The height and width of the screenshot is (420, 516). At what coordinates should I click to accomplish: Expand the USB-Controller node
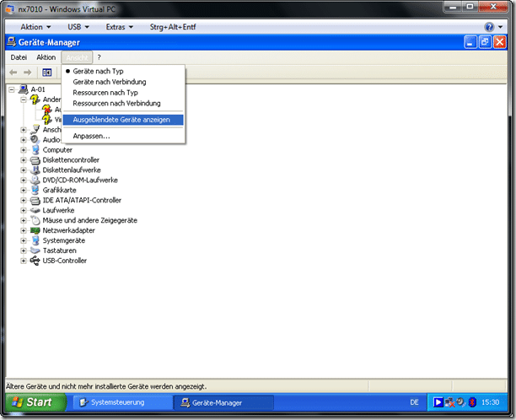(x=24, y=261)
